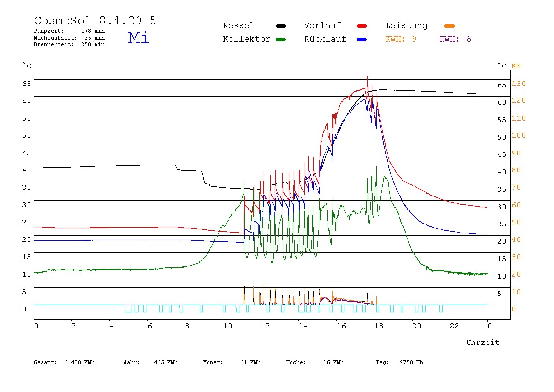Click the "445 KWh" yearly value
This screenshot has width=554, height=392.
click(166, 362)
